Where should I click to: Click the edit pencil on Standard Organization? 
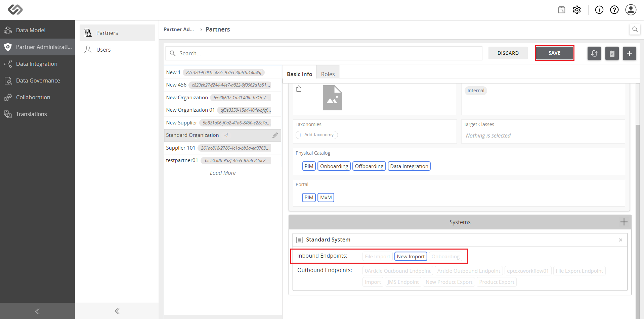click(275, 135)
